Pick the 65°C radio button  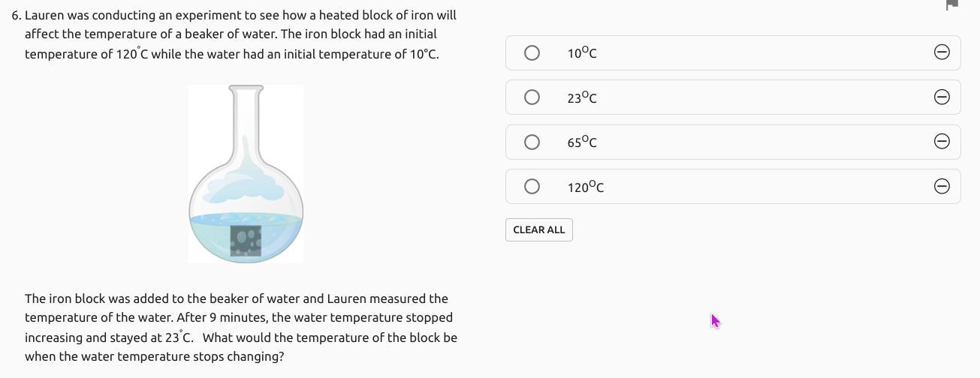coord(532,142)
